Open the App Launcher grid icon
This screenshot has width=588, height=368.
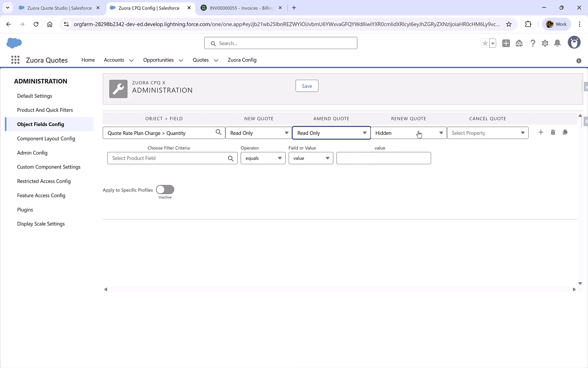tap(15, 60)
